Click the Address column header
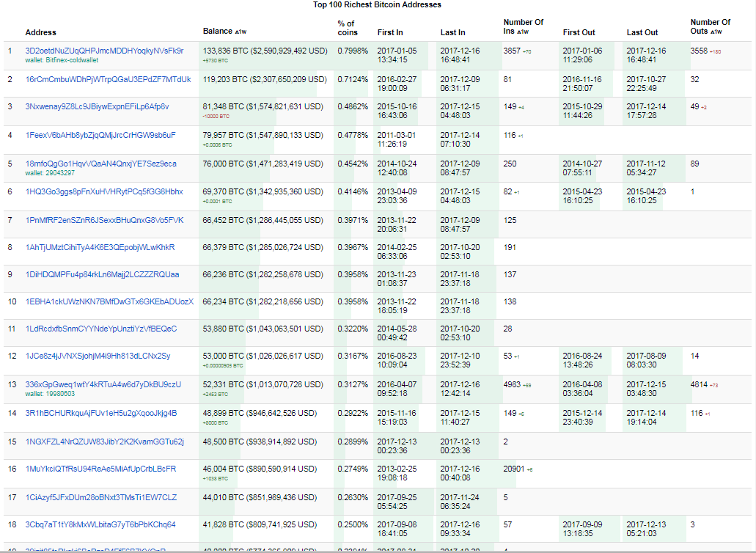This screenshot has width=756, height=553. coord(40,32)
